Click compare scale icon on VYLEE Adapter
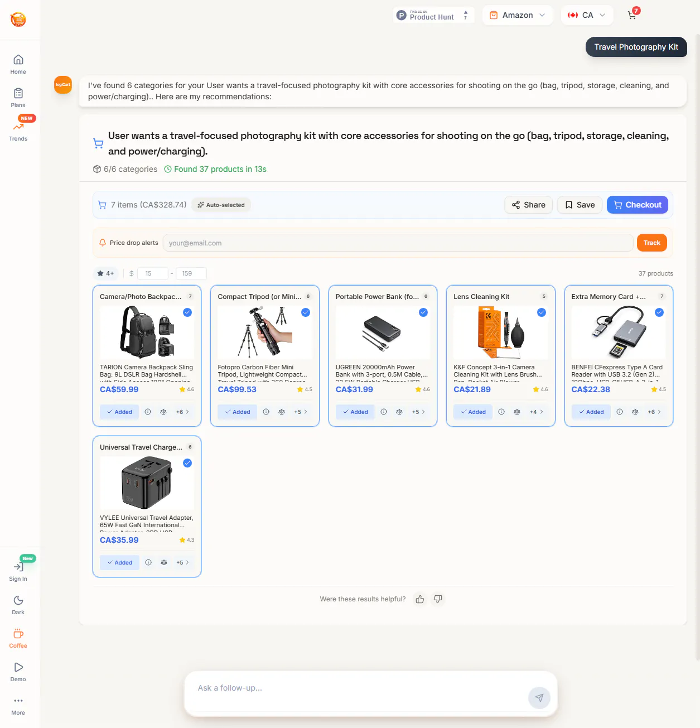The width and height of the screenshot is (700, 728). coord(164,562)
